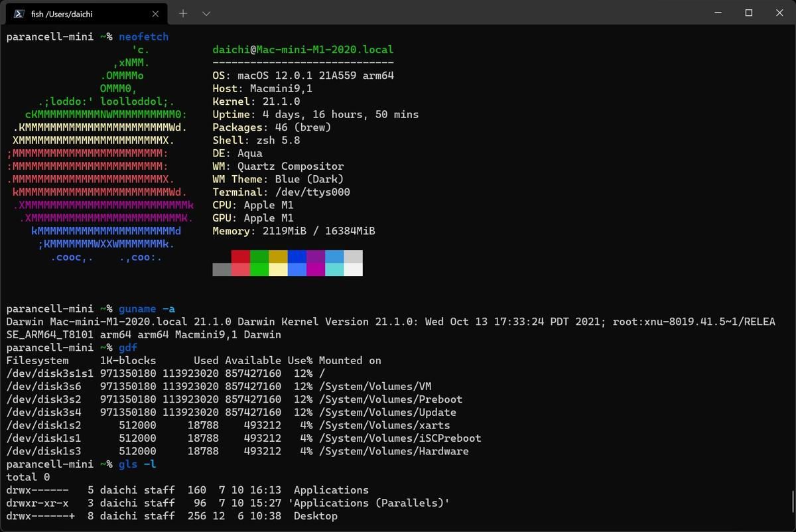This screenshot has height=532, width=796.
Task: Click the 'guname -a' command text
Action: click(147, 308)
